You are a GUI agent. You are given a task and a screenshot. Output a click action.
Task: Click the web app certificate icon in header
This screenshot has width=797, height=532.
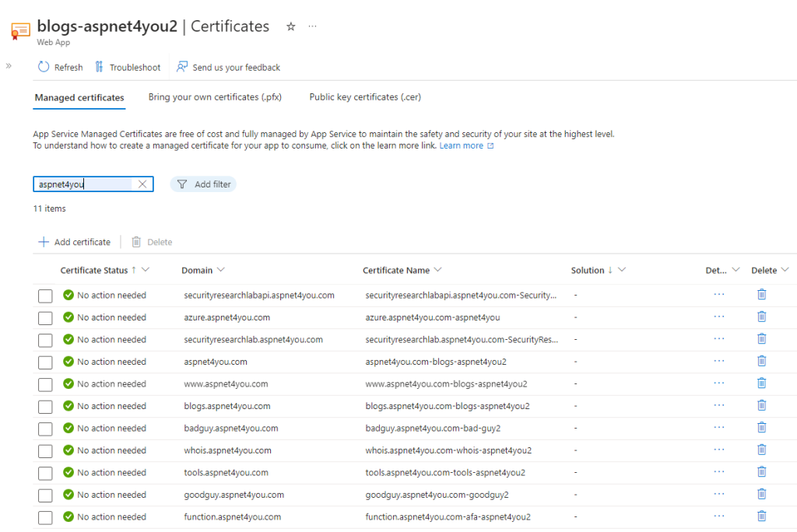[x=20, y=31]
